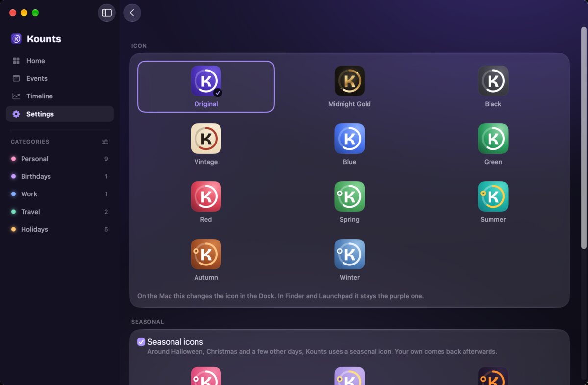Click the CATEGORIES header label
This screenshot has width=588, height=385.
(x=30, y=142)
